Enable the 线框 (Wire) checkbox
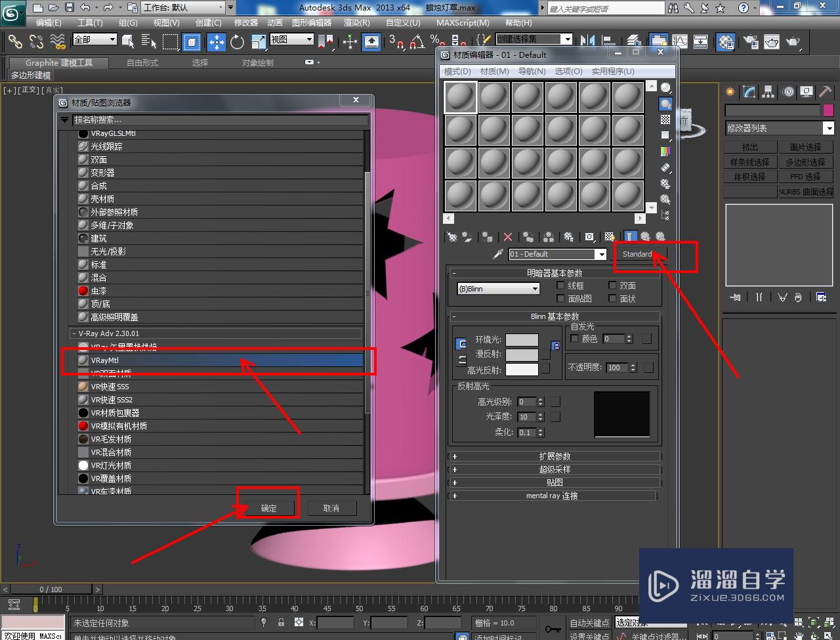Viewport: 840px width, 640px height. [560, 286]
